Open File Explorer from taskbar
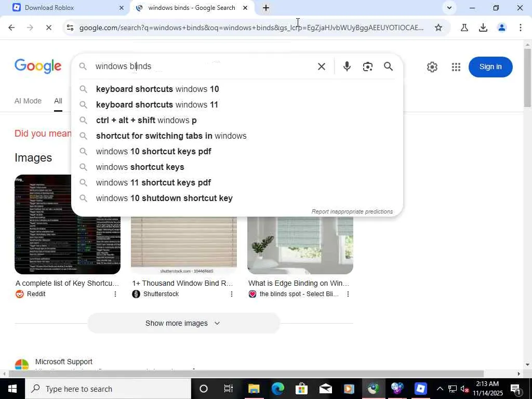Viewport: 532px width, 399px height. 254,389
